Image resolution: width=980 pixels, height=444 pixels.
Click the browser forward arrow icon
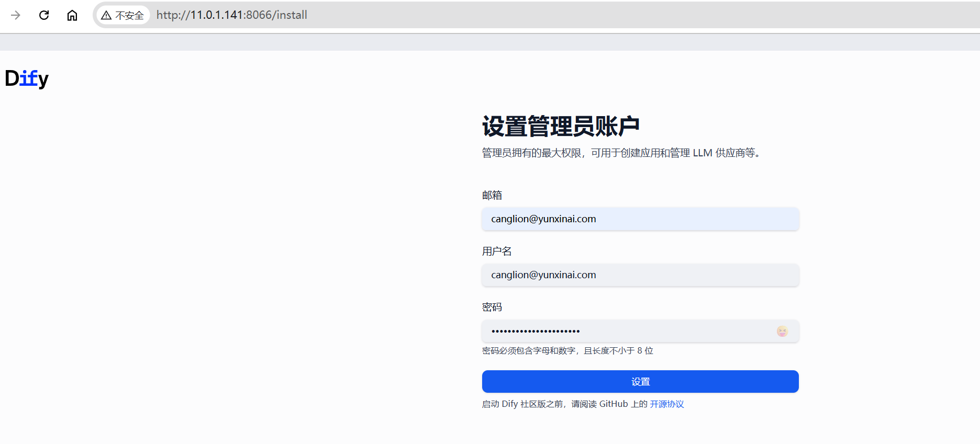coord(16,15)
